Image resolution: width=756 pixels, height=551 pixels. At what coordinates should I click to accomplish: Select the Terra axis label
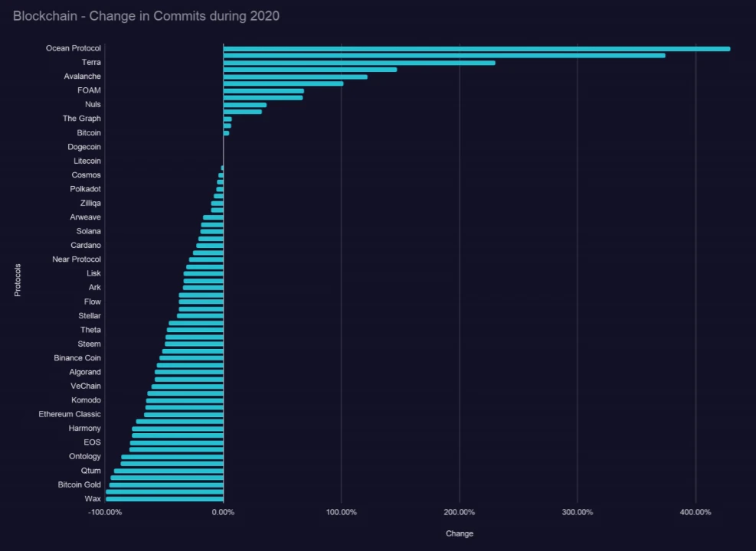(91, 62)
